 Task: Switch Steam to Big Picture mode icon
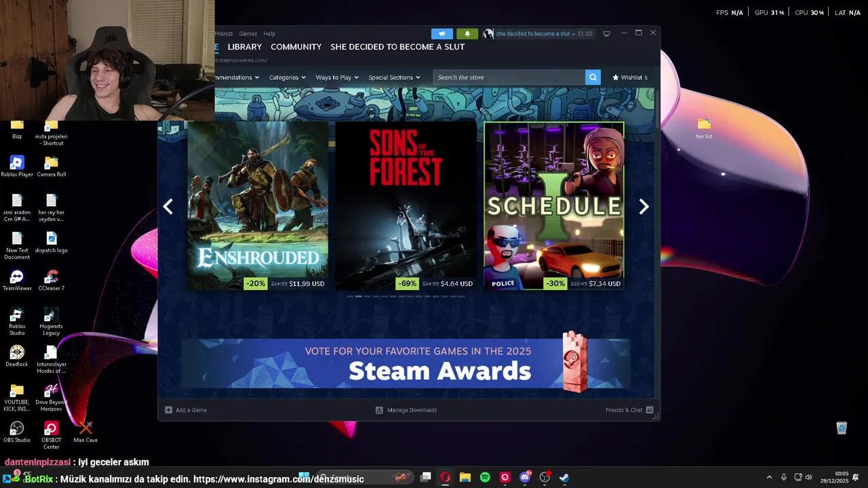coord(606,33)
